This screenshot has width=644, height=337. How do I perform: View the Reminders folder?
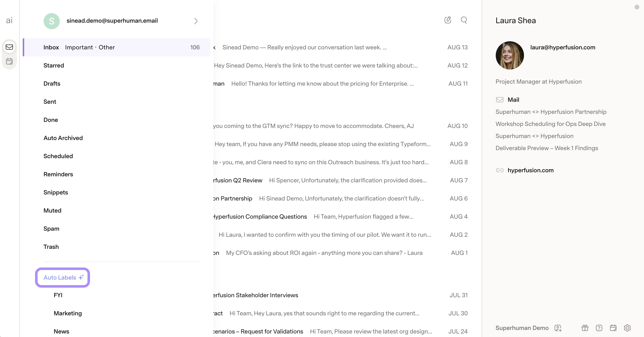58,174
